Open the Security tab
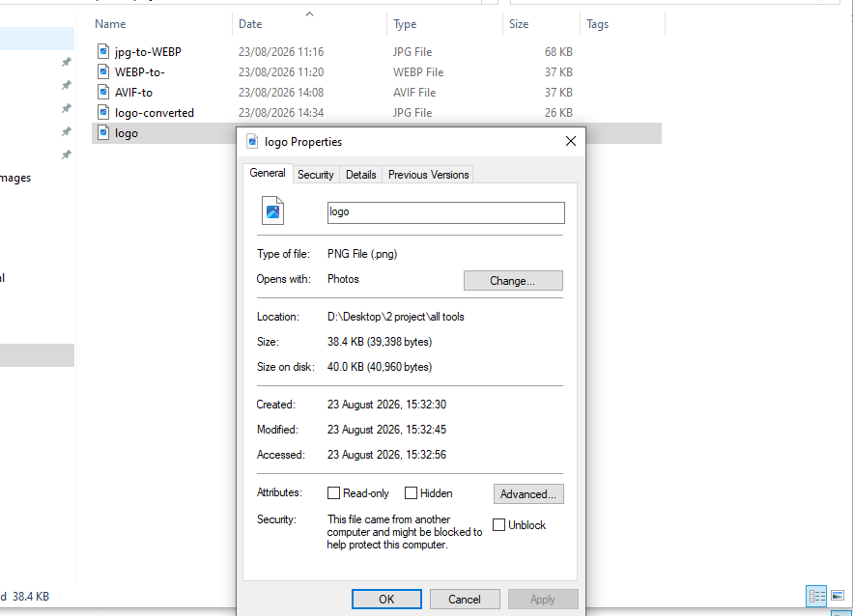 coord(316,175)
